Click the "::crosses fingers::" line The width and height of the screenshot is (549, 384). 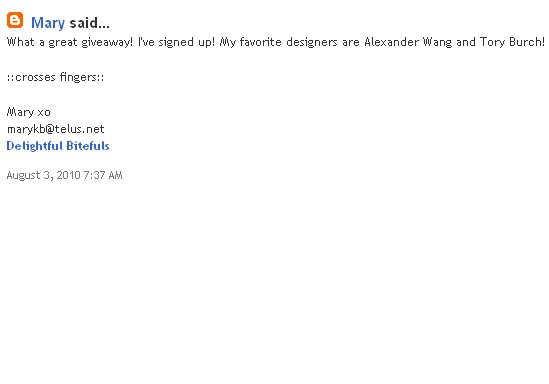tap(55, 77)
